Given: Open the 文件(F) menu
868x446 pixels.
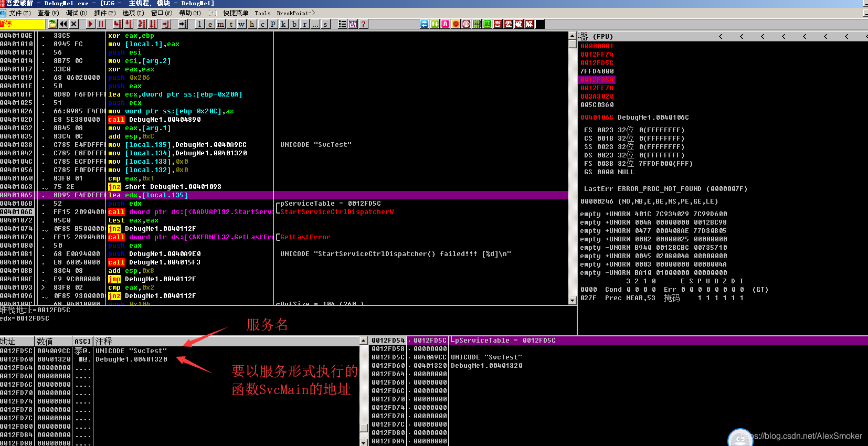Looking at the screenshot, I should [20, 13].
